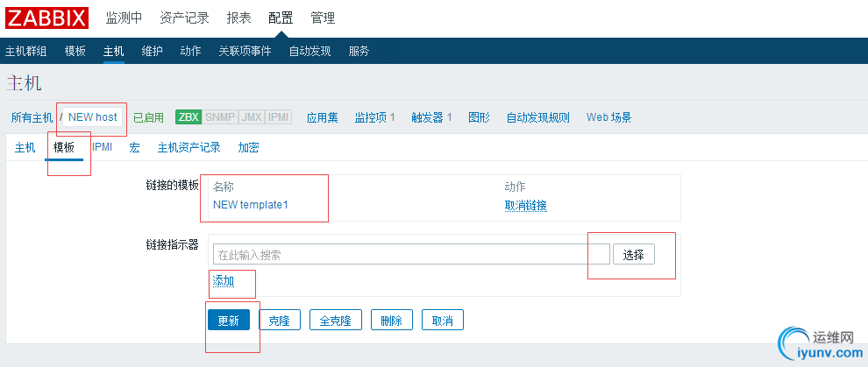Click the ZABBIX logo
This screenshot has width=868, height=367.
point(46,18)
